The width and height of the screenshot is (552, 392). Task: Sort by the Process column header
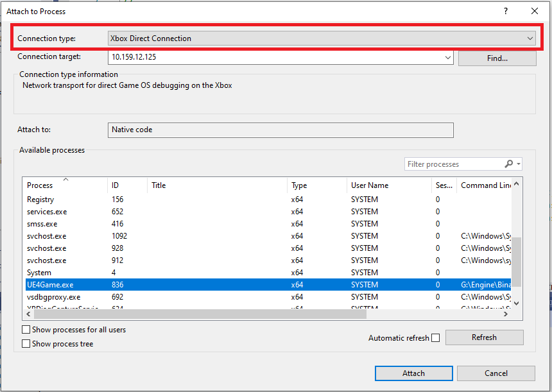(65, 185)
